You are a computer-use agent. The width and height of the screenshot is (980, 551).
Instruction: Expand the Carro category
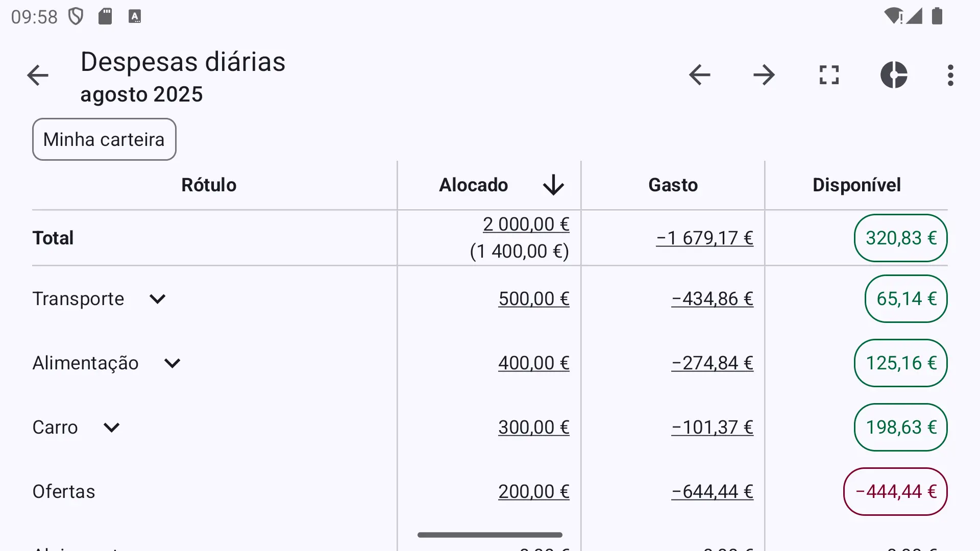[x=111, y=428]
